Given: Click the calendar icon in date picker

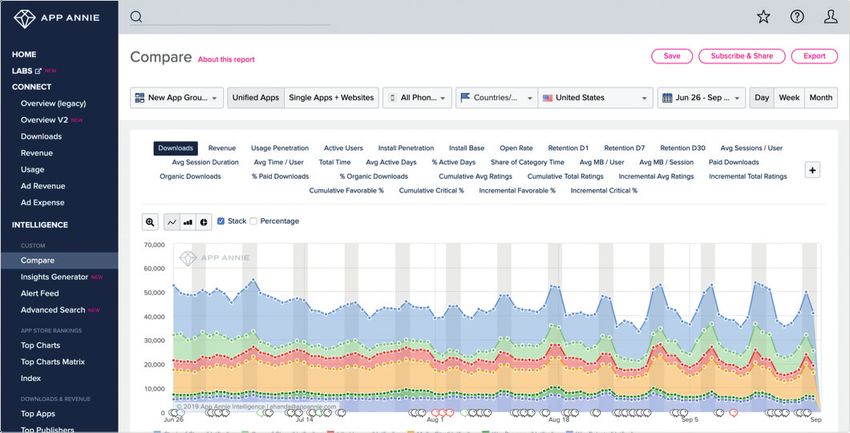Looking at the screenshot, I should coord(667,98).
